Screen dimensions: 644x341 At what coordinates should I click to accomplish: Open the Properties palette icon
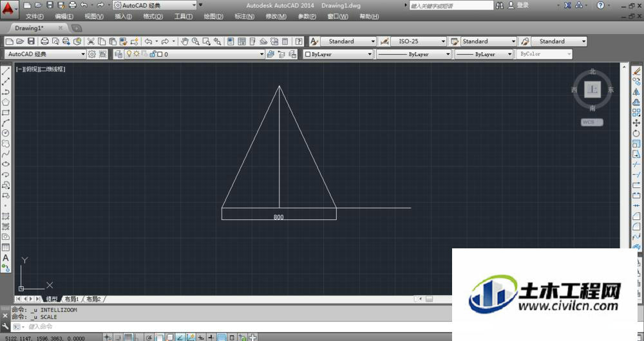click(x=231, y=41)
